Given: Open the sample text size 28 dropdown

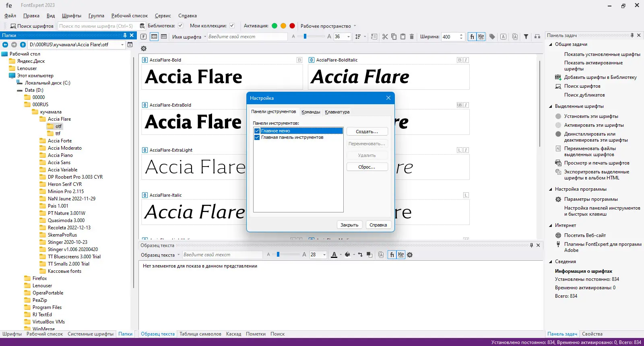Looking at the screenshot, I should 324,255.
